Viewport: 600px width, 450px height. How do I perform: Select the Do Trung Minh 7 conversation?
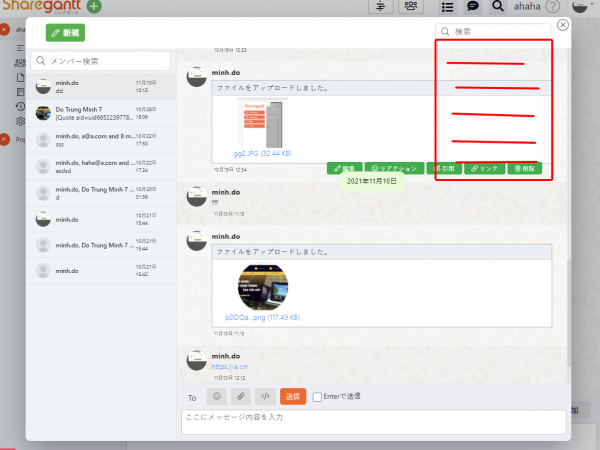pyautogui.click(x=100, y=113)
